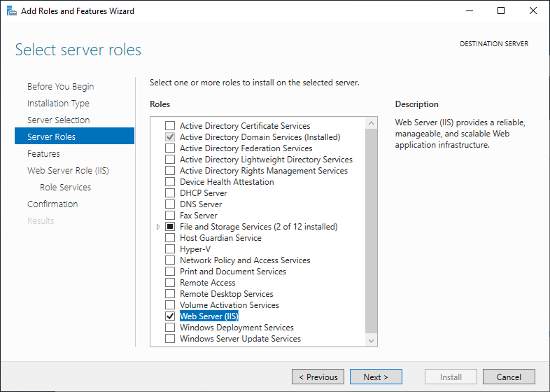Uncheck the Web Server (IIS) checkbox

pyautogui.click(x=169, y=316)
